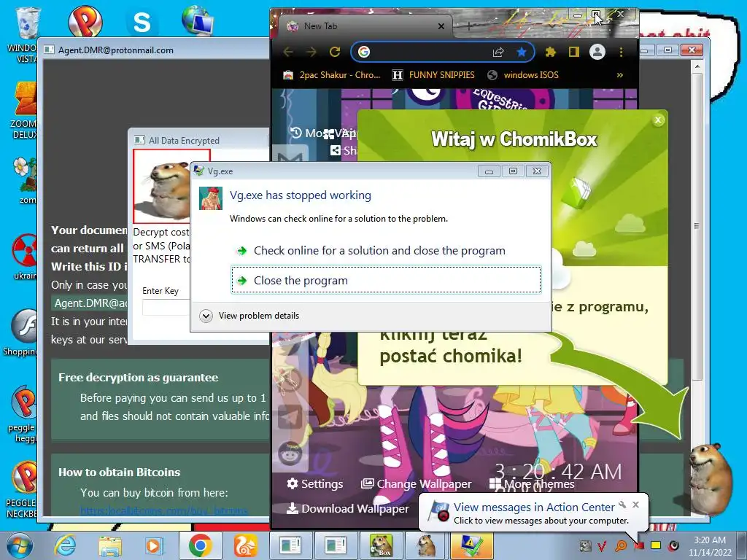Click the share page icon in address bar
Screen dimensions: 747x560
pyautogui.click(x=498, y=52)
